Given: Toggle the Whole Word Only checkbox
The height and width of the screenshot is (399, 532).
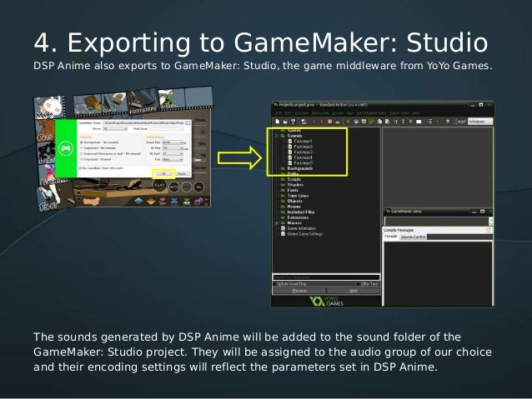Looking at the screenshot, I should (x=275, y=284).
